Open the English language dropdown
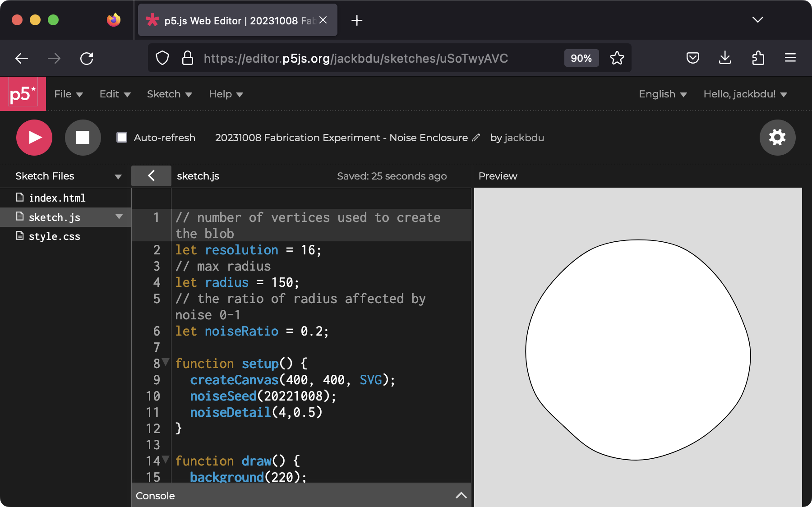Image resolution: width=812 pixels, height=507 pixels. 662,94
